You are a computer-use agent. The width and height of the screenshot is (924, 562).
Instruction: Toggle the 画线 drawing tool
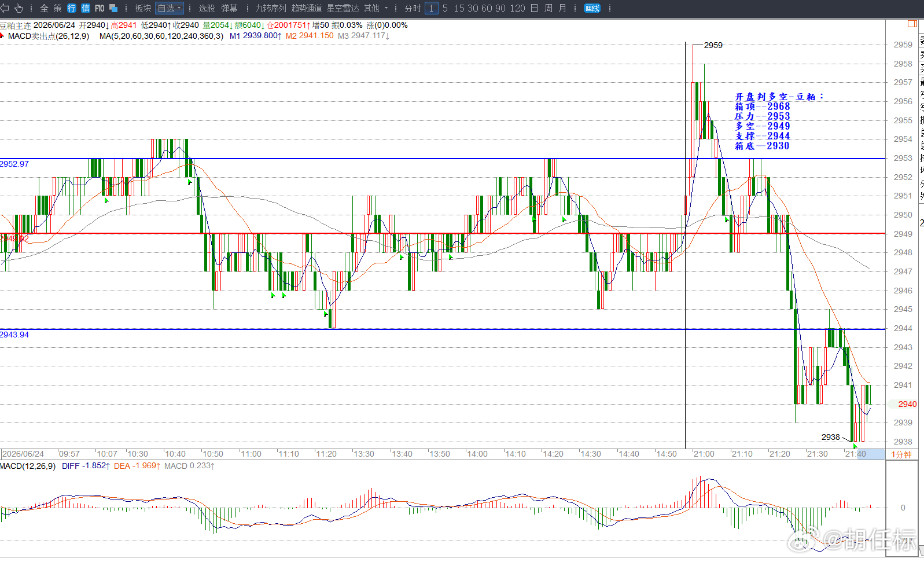pos(592,8)
